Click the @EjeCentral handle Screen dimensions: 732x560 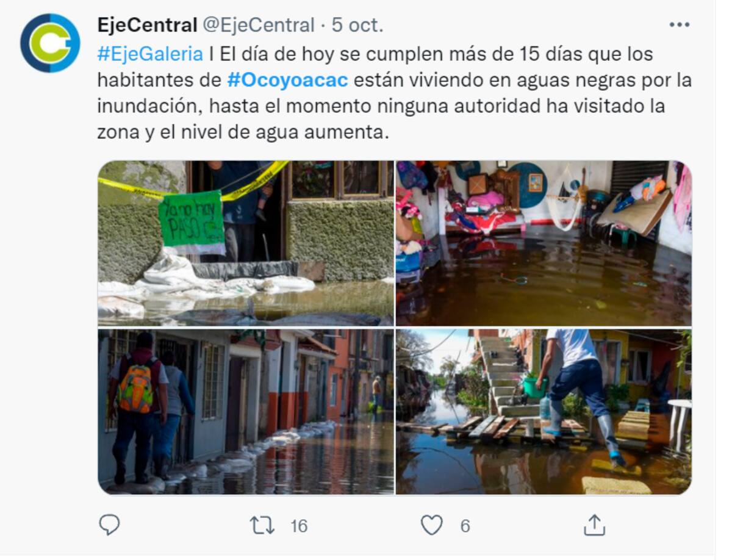[x=258, y=26]
